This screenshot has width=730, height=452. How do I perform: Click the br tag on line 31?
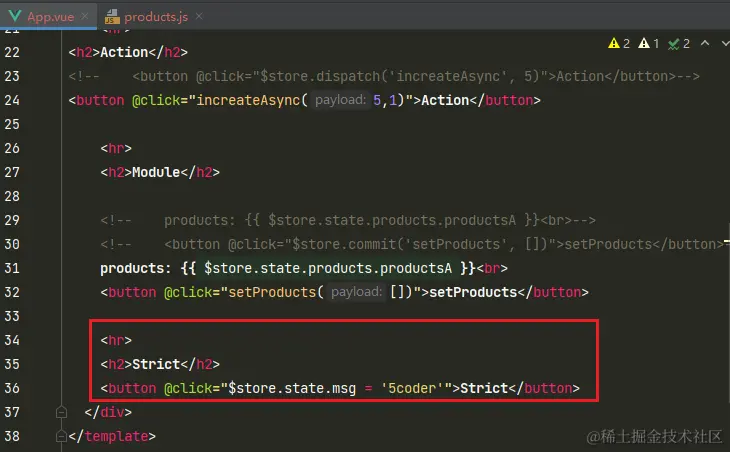(492, 268)
